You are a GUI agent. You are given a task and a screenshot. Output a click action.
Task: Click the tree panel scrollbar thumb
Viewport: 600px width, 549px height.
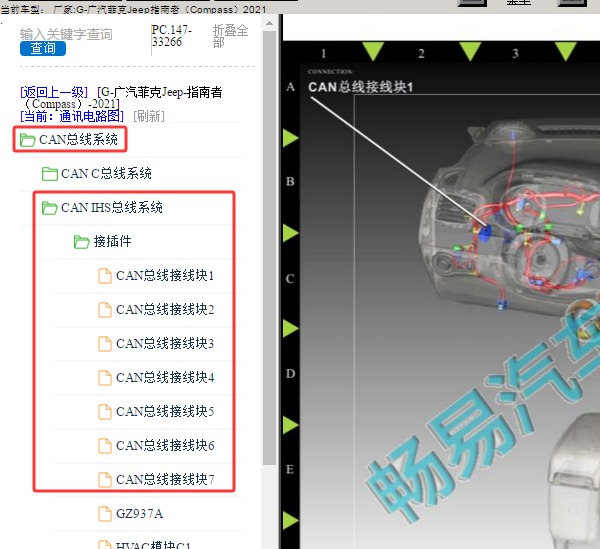pos(269,248)
